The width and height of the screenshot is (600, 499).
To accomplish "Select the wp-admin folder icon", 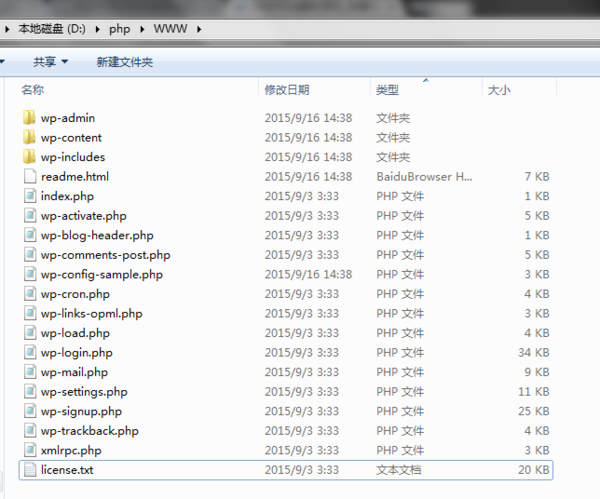I will pos(28,118).
